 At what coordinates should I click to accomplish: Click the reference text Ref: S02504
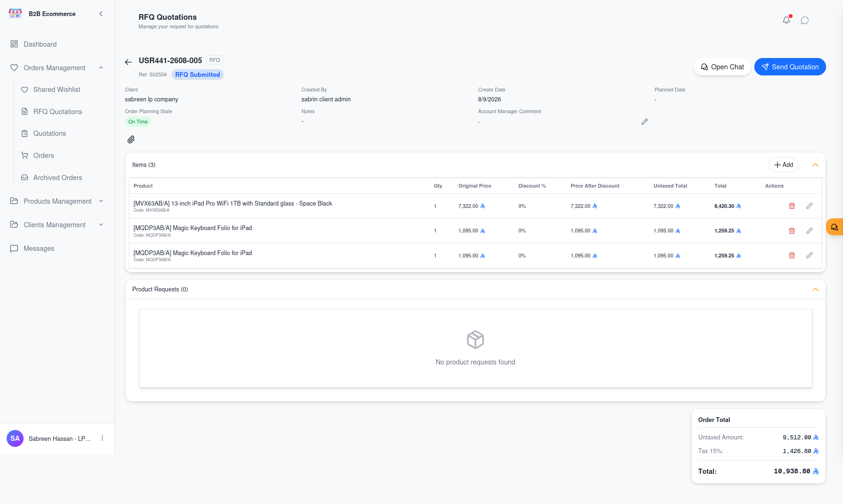point(153,74)
